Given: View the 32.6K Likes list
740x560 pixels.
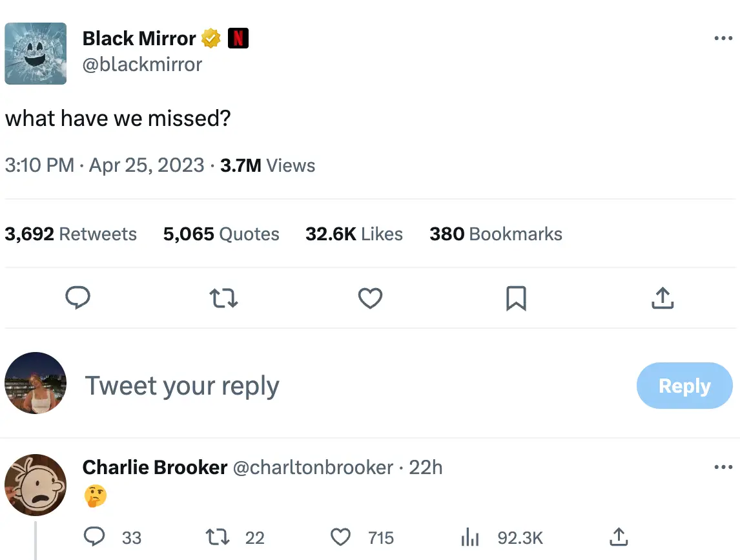Looking at the screenshot, I should [354, 234].
